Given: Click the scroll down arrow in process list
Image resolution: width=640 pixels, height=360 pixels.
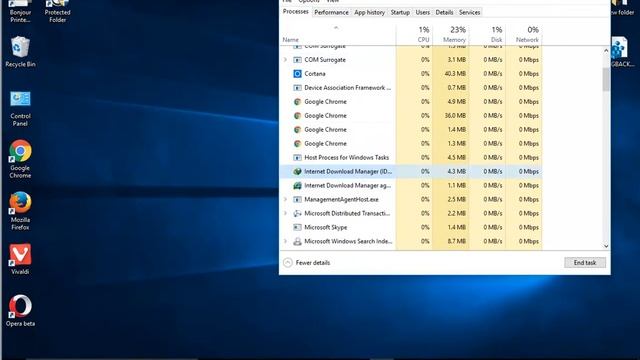Looking at the screenshot, I should coord(606,246).
